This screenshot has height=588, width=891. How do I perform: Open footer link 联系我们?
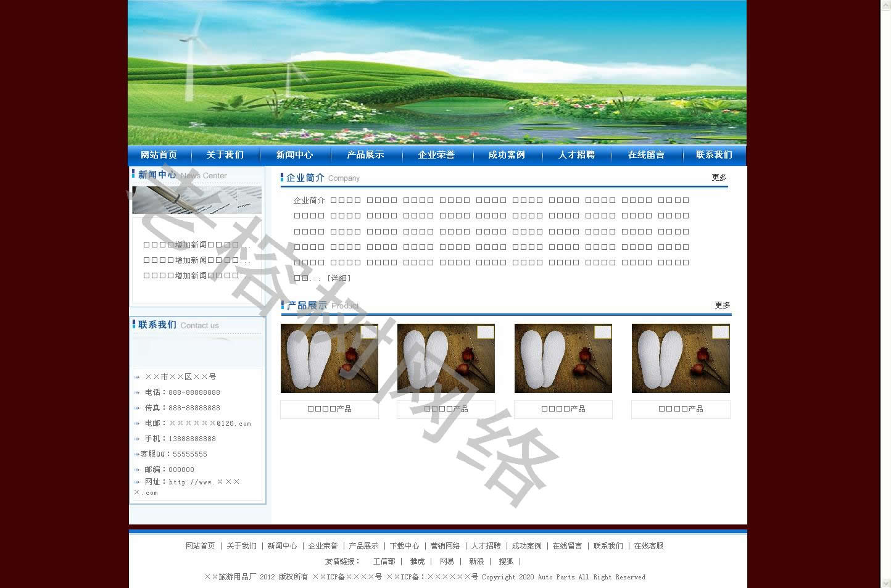(608, 546)
